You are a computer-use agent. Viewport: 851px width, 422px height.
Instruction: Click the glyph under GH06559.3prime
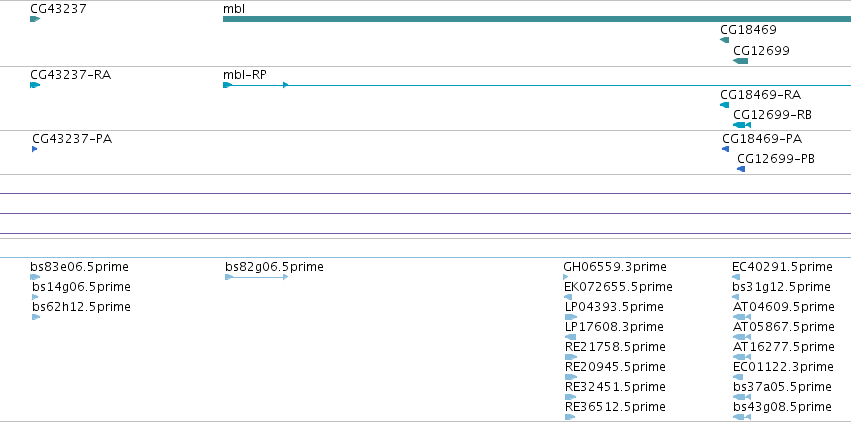(566, 277)
